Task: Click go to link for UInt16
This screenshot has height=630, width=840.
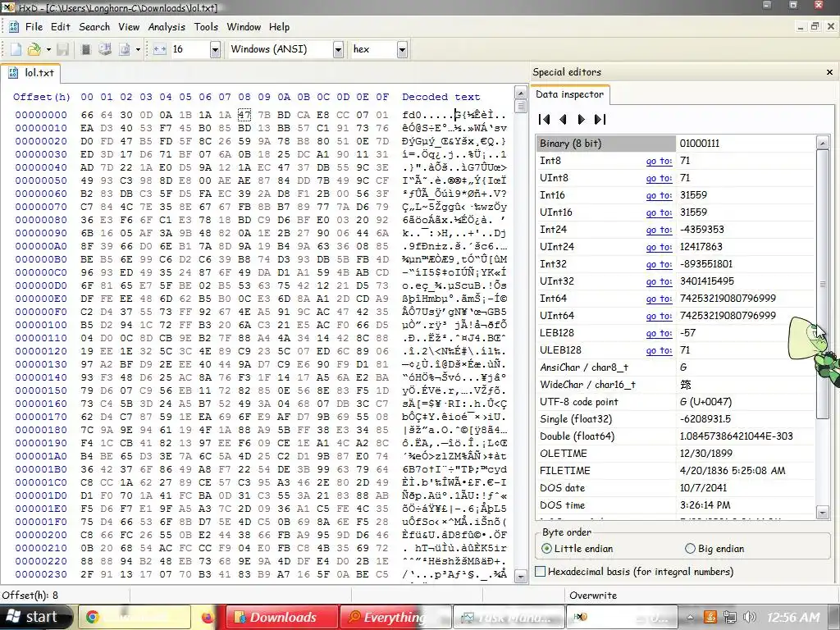Action: coord(659,212)
